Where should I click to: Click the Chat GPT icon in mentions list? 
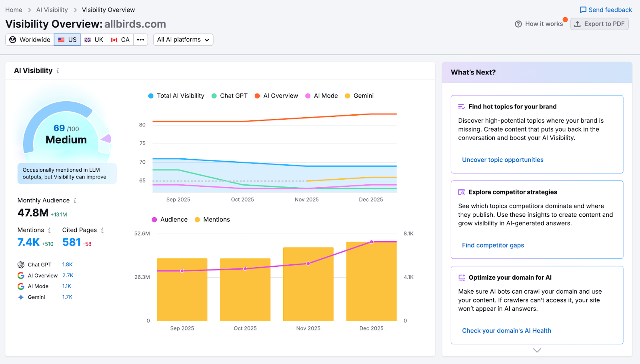coord(21,264)
